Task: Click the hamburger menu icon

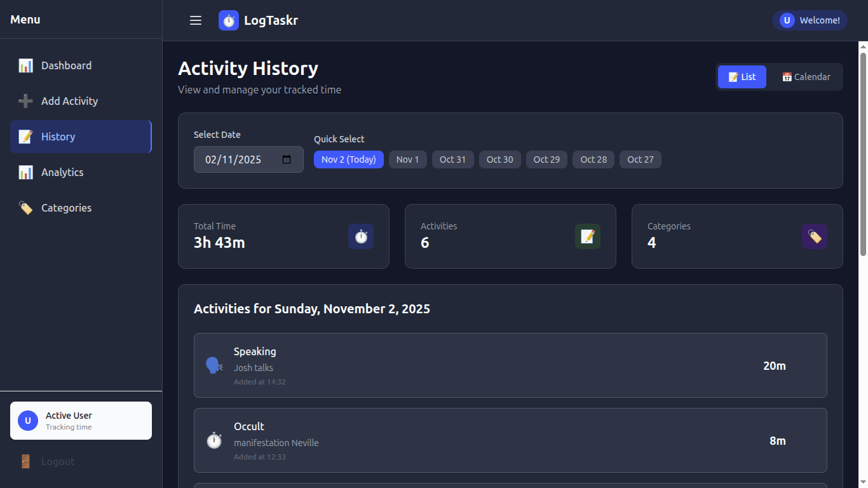Action: [195, 20]
